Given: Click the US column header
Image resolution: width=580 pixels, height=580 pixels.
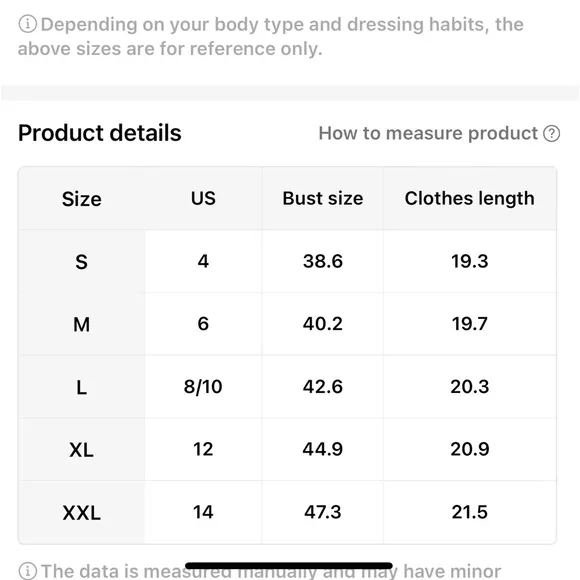Looking at the screenshot, I should (203, 198).
